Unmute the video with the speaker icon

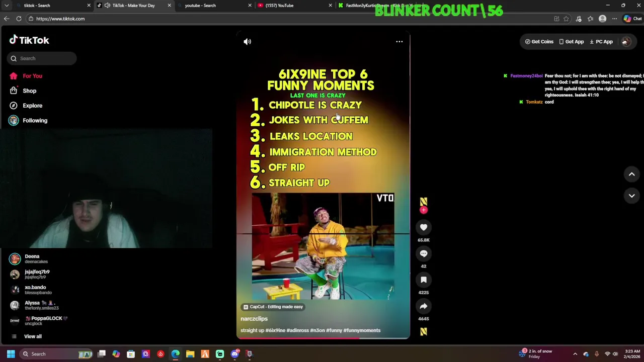[x=247, y=42]
